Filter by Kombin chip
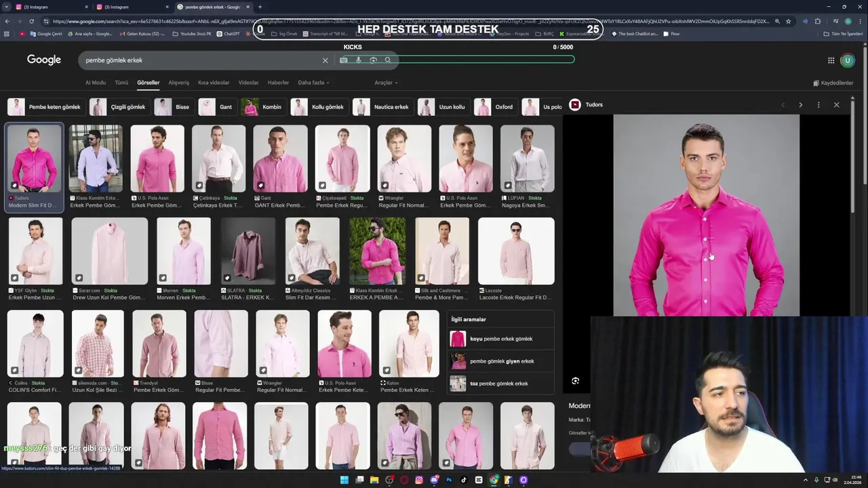Image resolution: width=868 pixels, height=488 pixels. pyautogui.click(x=262, y=107)
